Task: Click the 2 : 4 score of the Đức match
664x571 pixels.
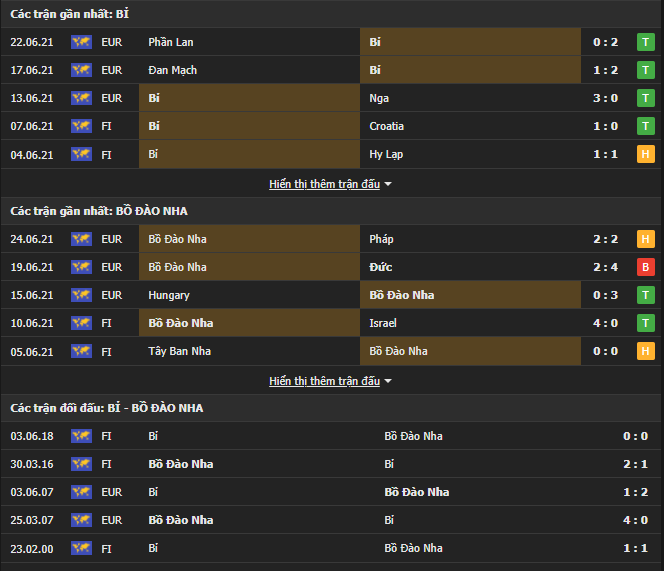Action: (x=605, y=267)
